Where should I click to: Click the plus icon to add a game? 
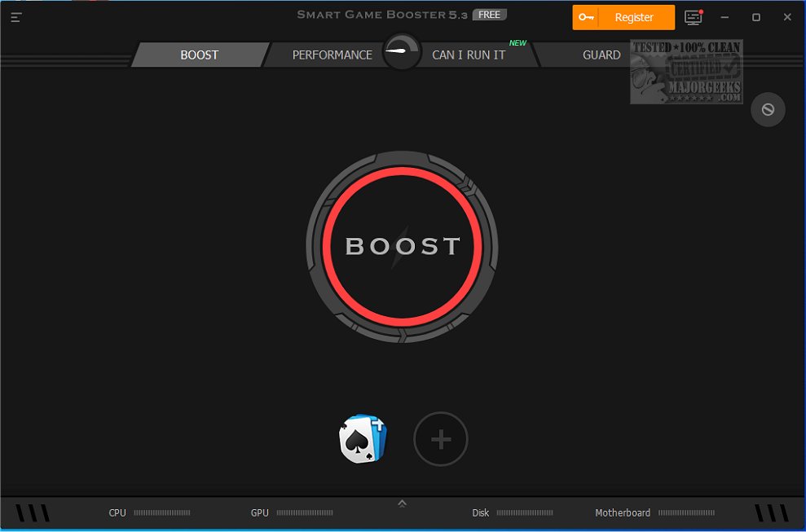[x=441, y=438]
